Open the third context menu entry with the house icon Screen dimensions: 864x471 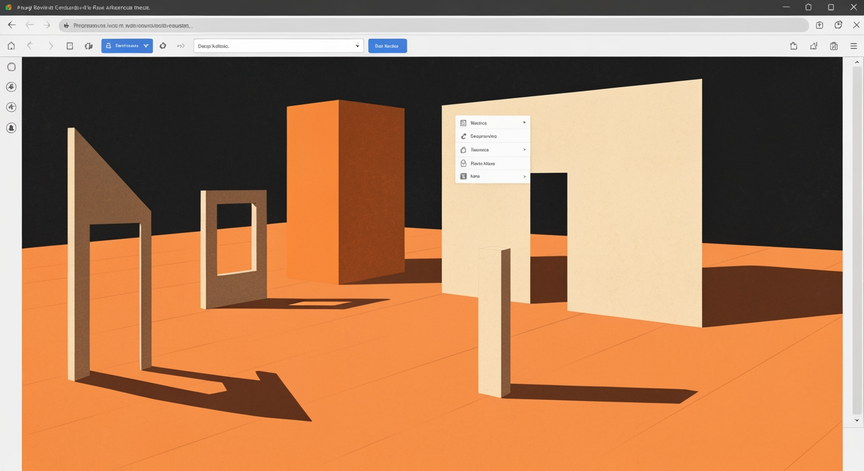493,150
